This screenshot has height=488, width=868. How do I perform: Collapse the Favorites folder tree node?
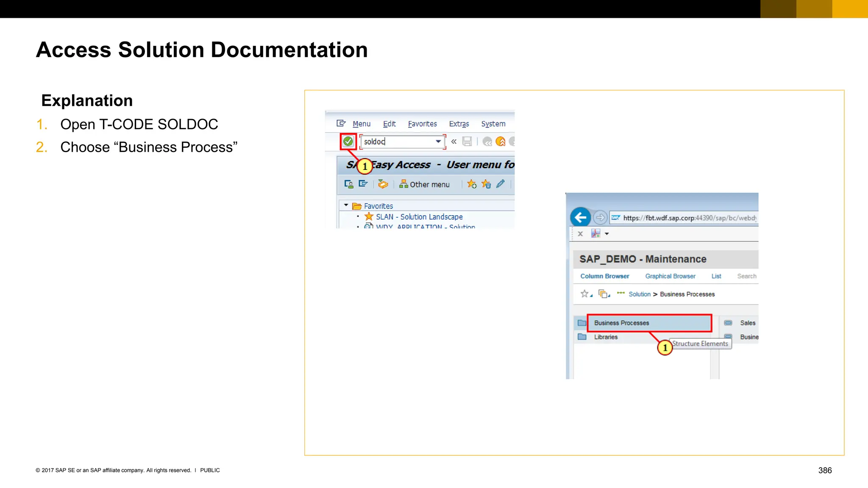[x=346, y=205]
